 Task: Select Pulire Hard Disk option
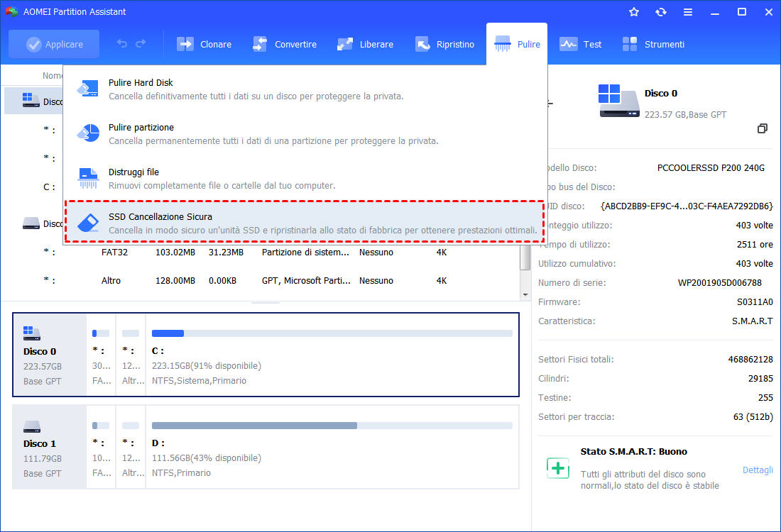305,89
